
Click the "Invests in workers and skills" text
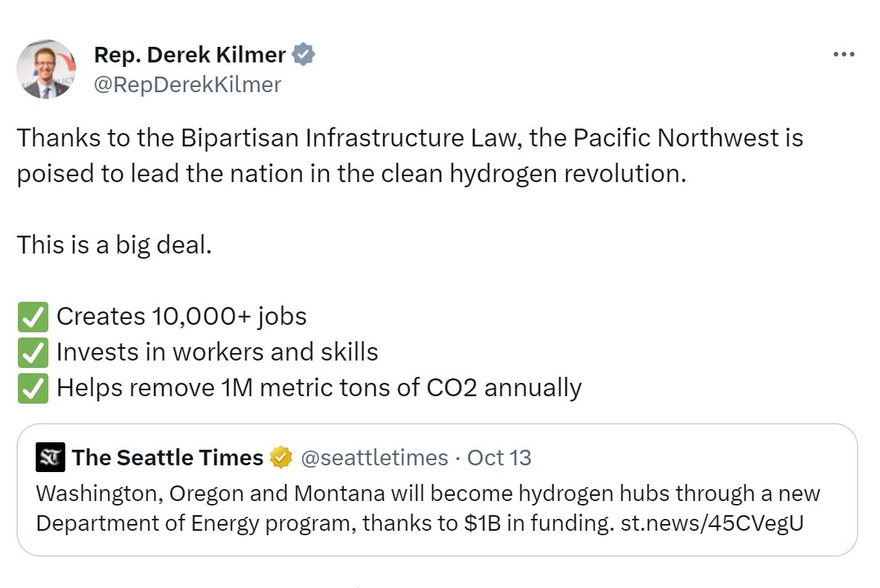(217, 352)
